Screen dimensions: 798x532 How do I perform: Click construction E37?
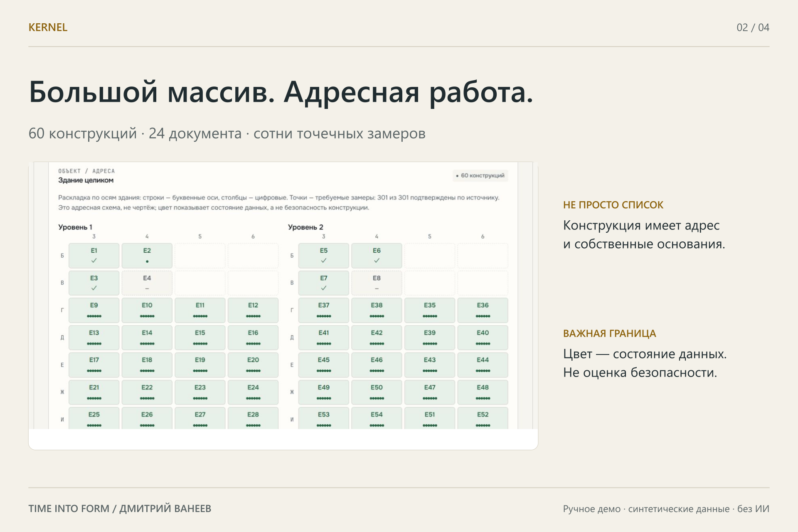tap(324, 310)
